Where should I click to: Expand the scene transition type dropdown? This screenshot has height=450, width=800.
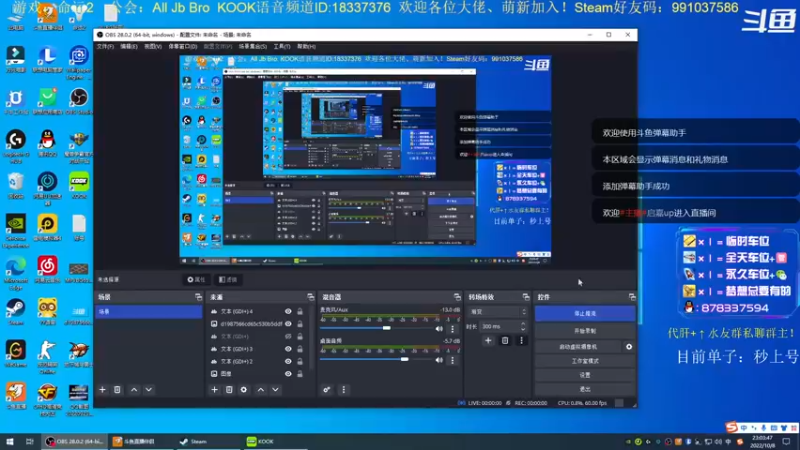498,312
